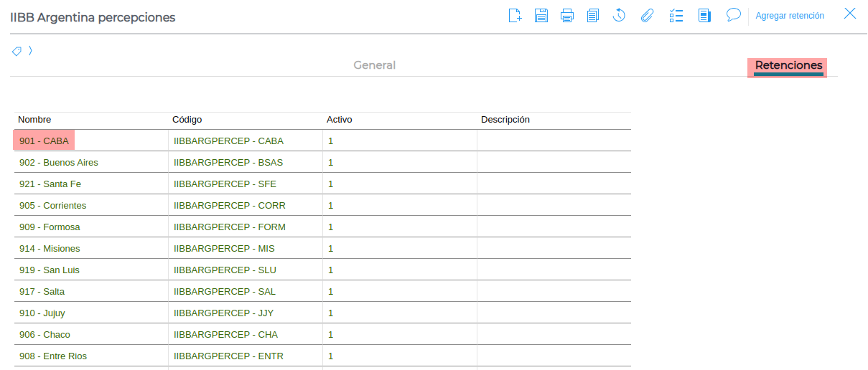Click the tag icon below title
This screenshot has height=370, width=868.
click(17, 51)
